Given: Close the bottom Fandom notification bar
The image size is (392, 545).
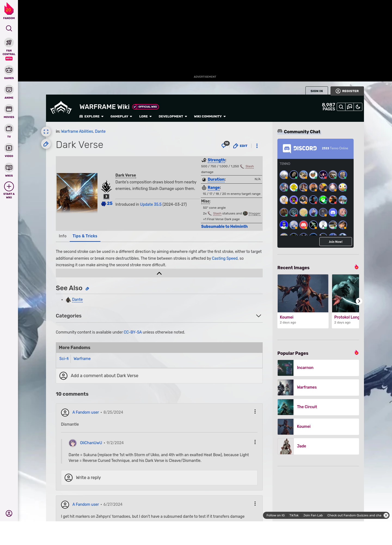Looking at the screenshot, I should (x=386, y=515).
